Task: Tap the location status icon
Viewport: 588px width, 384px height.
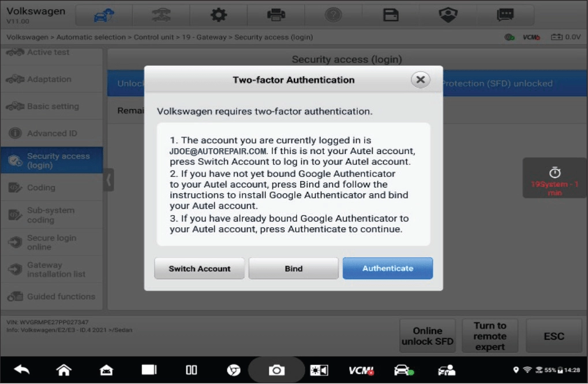Action: [516, 370]
